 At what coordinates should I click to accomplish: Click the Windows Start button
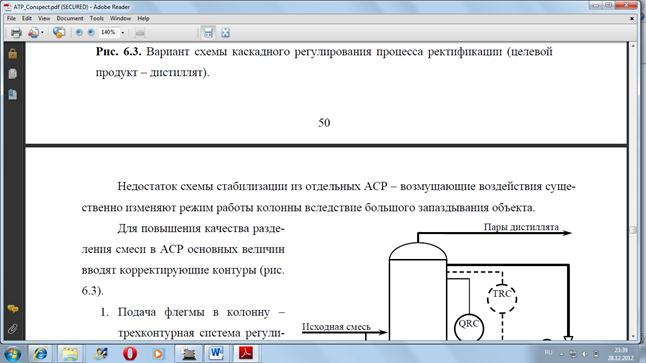[12, 354]
